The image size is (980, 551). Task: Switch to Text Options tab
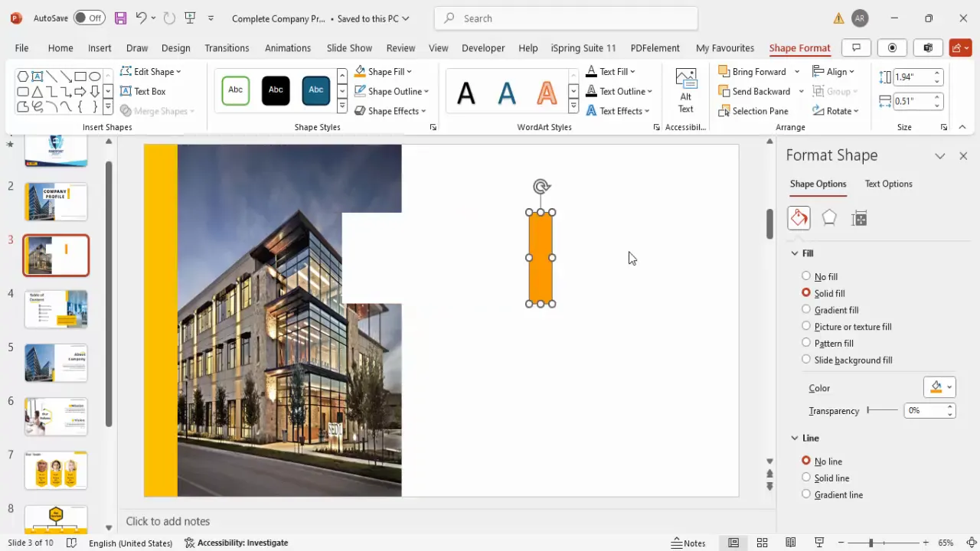[x=888, y=184]
